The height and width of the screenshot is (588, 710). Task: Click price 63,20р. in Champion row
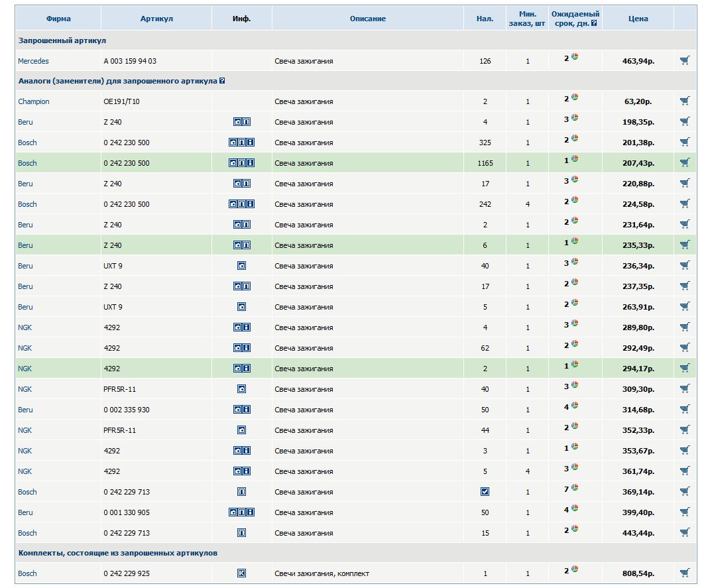[x=638, y=102]
